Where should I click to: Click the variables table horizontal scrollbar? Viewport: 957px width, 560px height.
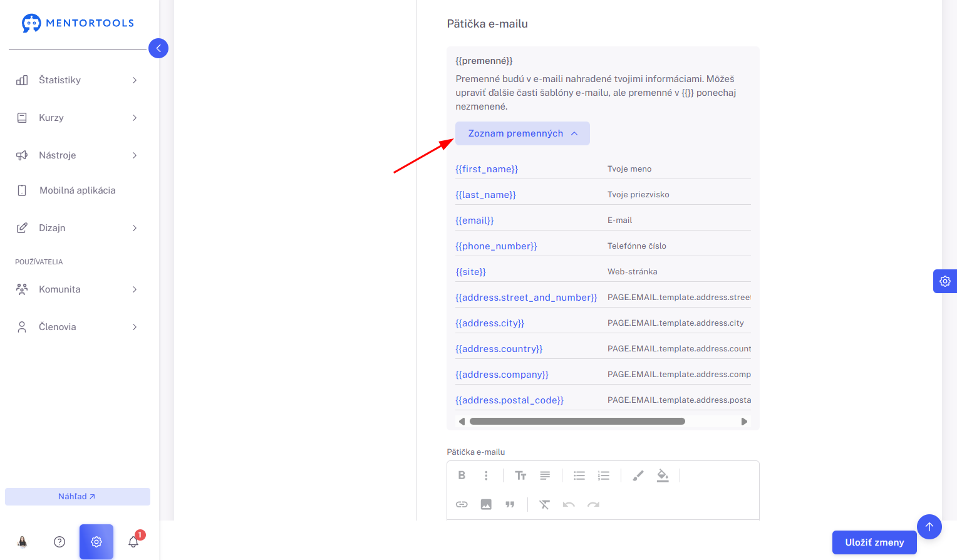click(577, 422)
